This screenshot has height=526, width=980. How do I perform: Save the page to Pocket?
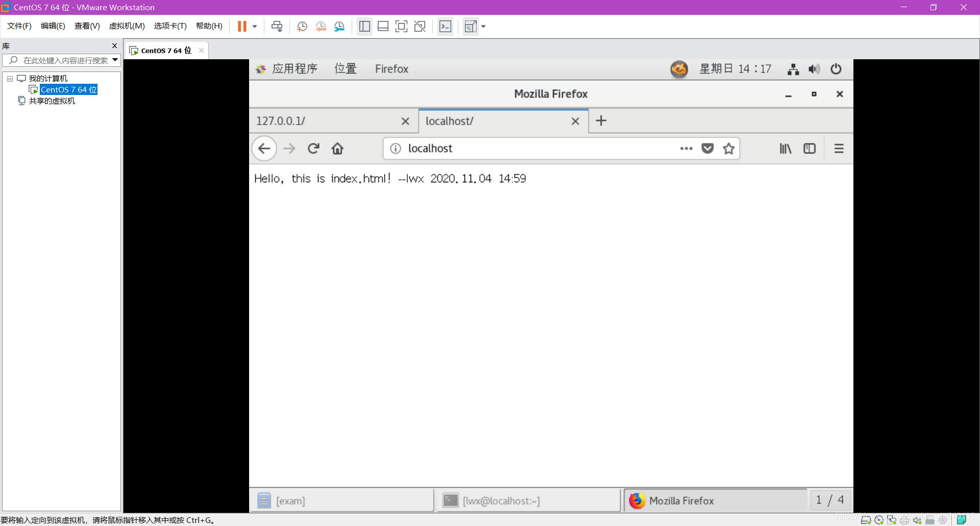[707, 149]
